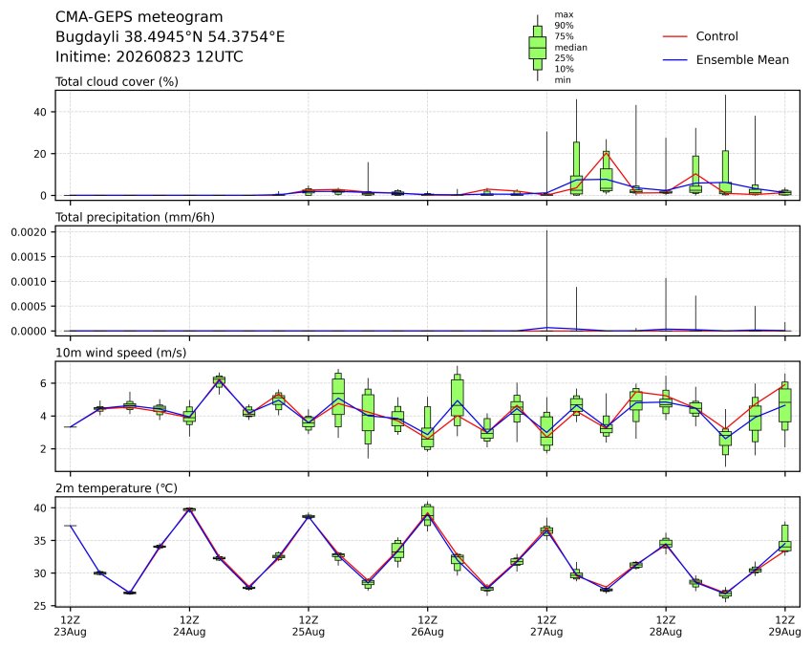
Task: Click the red Control legend line
Action: pos(674,36)
